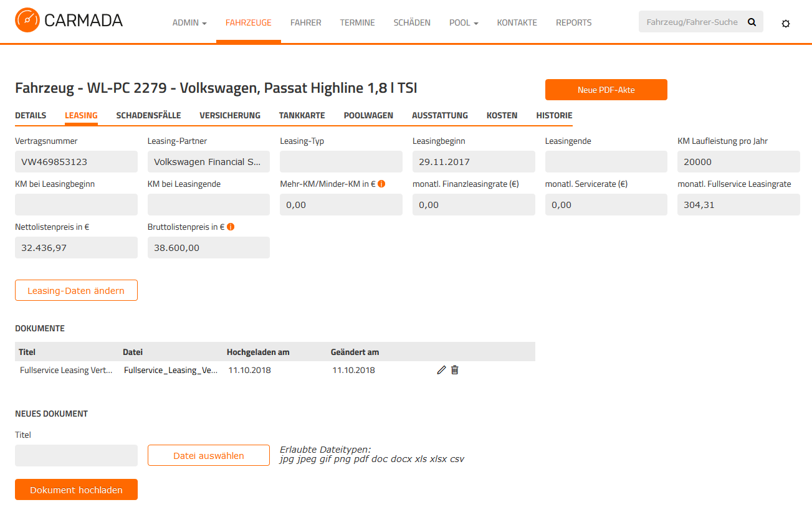
Task: Click Leasing-Daten ändern button
Action: pos(76,291)
